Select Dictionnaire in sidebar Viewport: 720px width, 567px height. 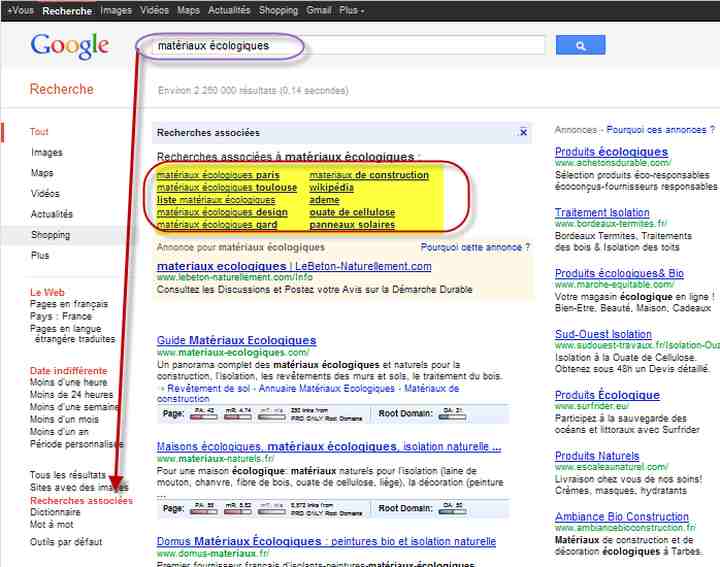pyautogui.click(x=55, y=512)
